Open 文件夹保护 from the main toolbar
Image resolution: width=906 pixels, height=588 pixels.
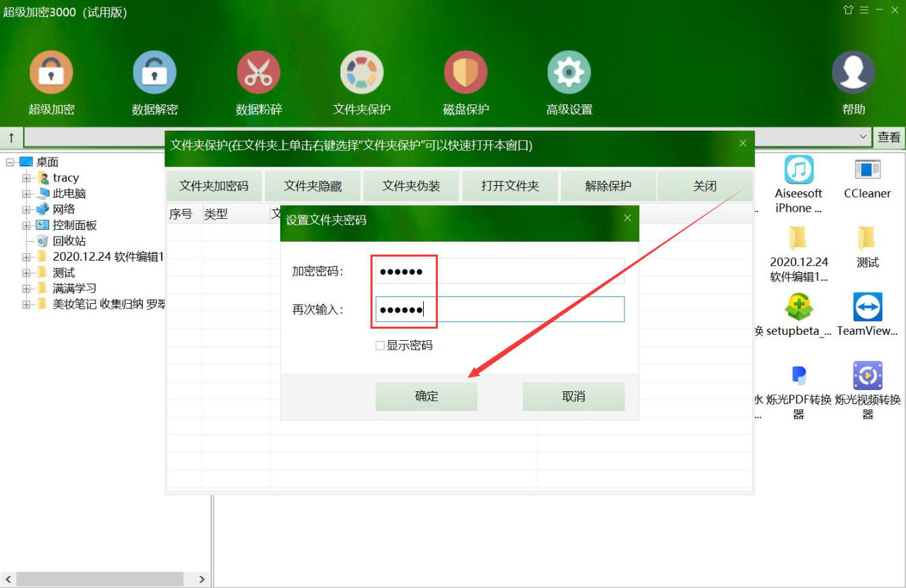coord(362,83)
